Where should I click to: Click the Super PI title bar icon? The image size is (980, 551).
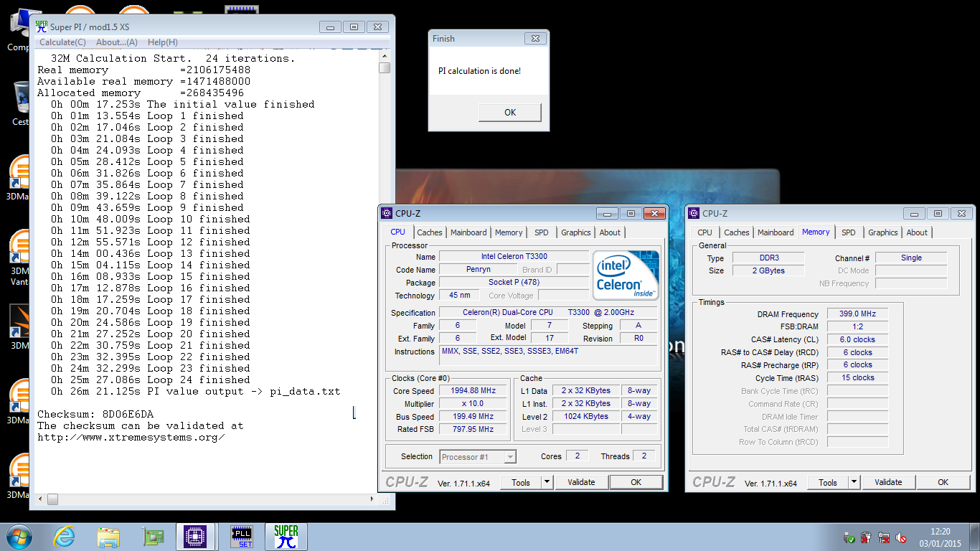(x=41, y=27)
